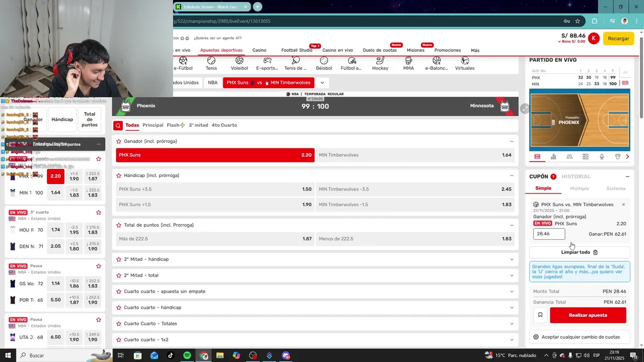Favorite the 2ª Mitad - total market
The width and height of the screenshot is (644, 362).
(119, 276)
